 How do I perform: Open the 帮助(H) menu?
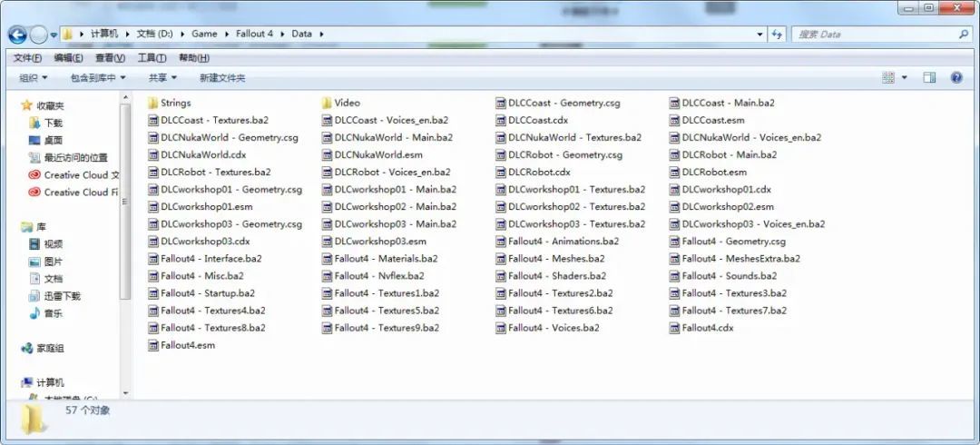coord(194,57)
